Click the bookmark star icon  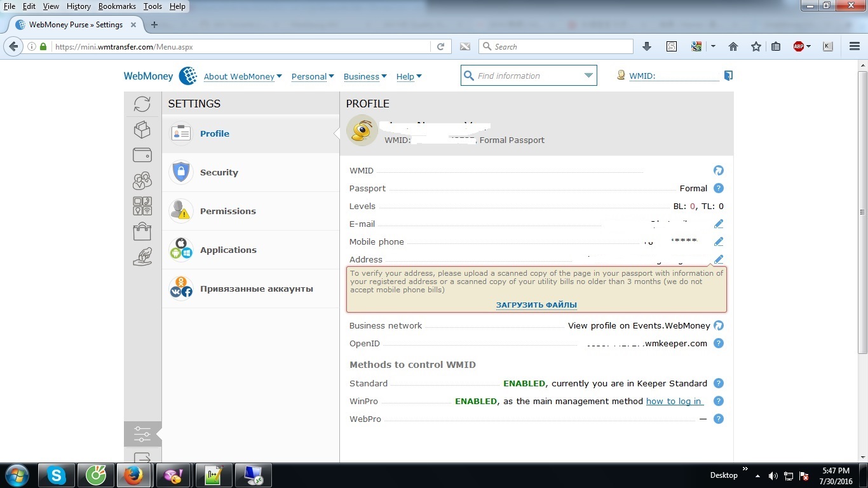756,46
